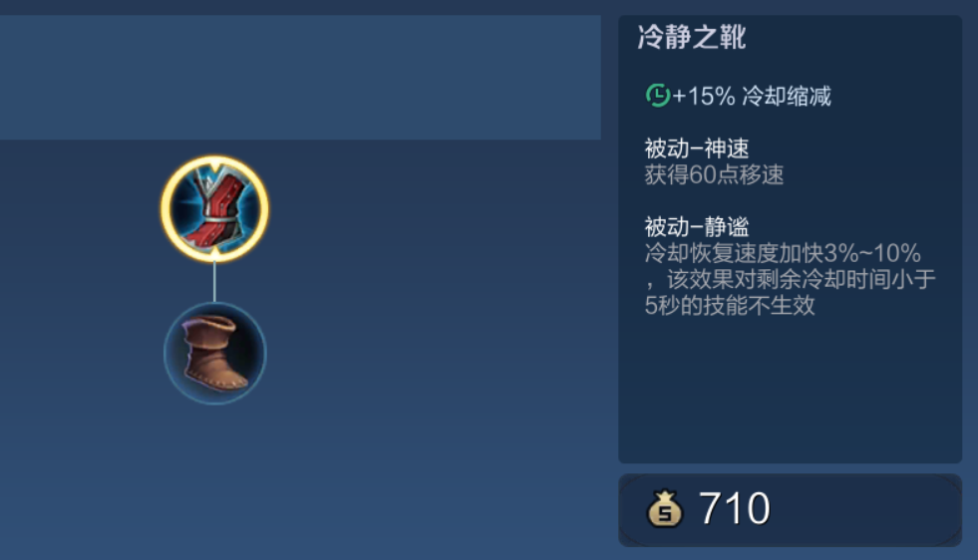Select the brown basic boots icon
This screenshot has width=978, height=560.
215,354
